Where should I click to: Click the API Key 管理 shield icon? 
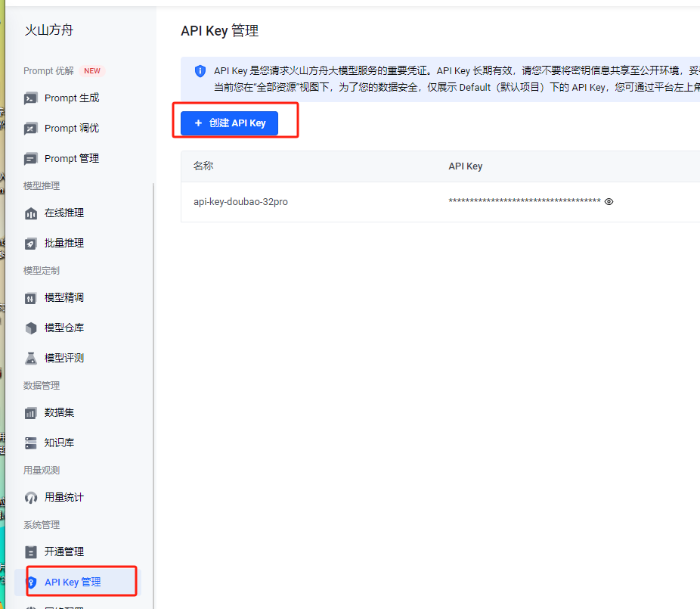tap(32, 583)
